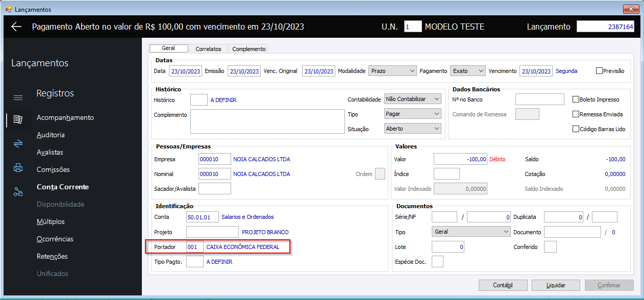Click the Série/NF series field
Viewport: 644px width, 300px height.
pos(444,217)
